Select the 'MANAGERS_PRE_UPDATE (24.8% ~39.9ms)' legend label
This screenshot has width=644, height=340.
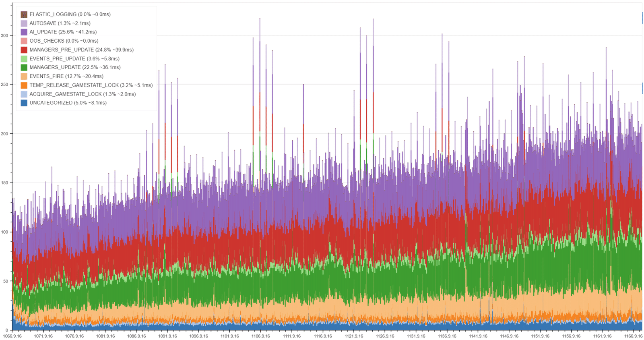click(x=82, y=50)
